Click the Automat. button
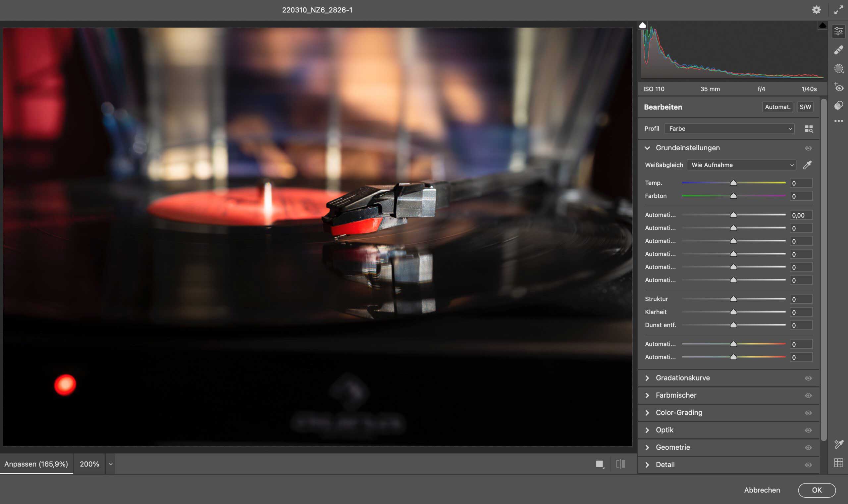The width and height of the screenshot is (848, 504). [777, 107]
